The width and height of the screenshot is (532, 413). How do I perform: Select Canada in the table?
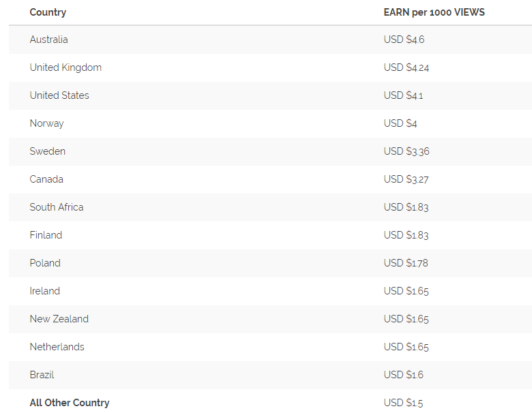click(46, 179)
